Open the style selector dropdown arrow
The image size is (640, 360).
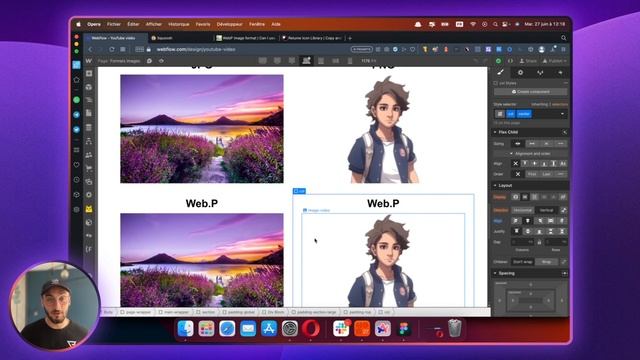click(x=562, y=114)
